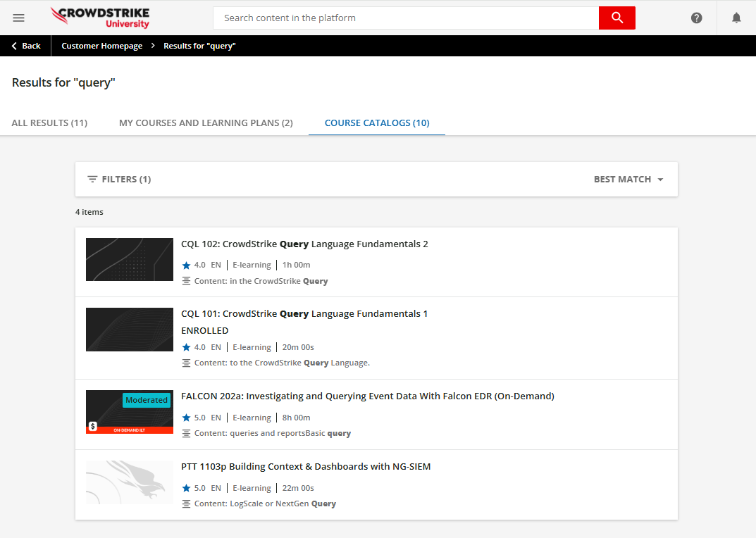The image size is (756, 538).
Task: Click the ENROLLED label under CQL 101
Action: pyautogui.click(x=205, y=331)
